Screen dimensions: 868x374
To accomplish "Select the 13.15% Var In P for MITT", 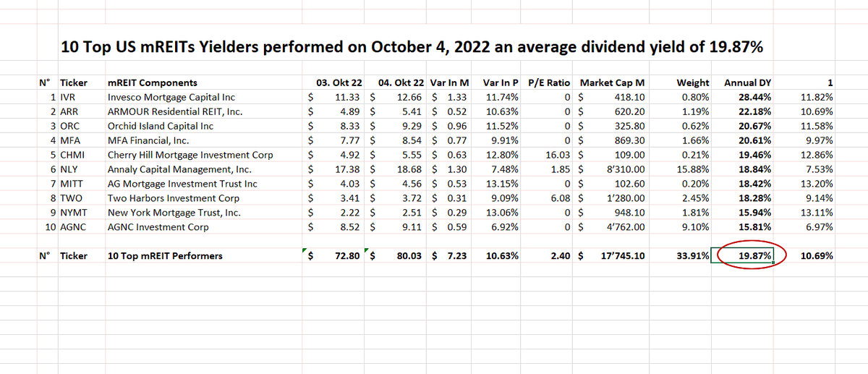I will coord(503,184).
